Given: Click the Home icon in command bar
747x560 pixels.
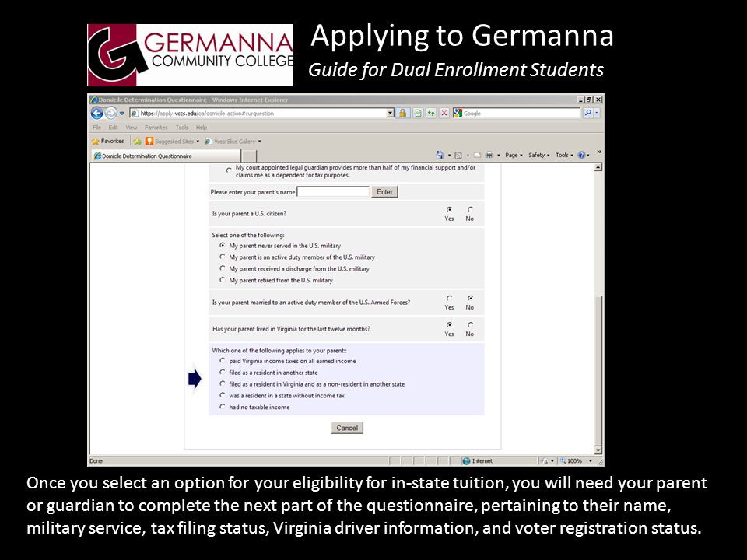Looking at the screenshot, I should click(x=440, y=156).
